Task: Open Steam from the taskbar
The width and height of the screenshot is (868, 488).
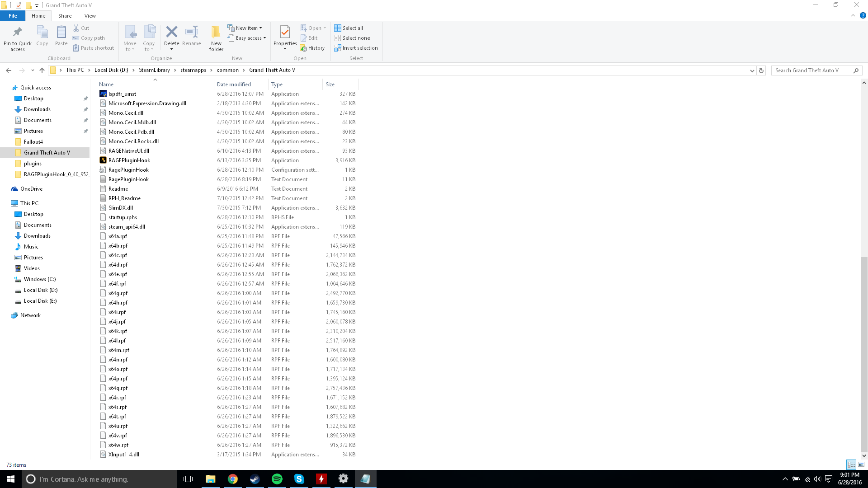Action: tap(255, 479)
